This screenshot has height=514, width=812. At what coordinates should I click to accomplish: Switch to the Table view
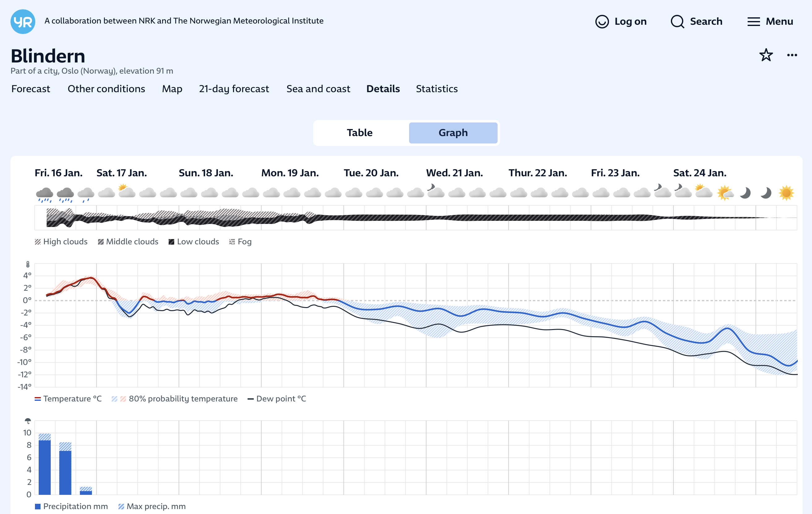tap(360, 133)
